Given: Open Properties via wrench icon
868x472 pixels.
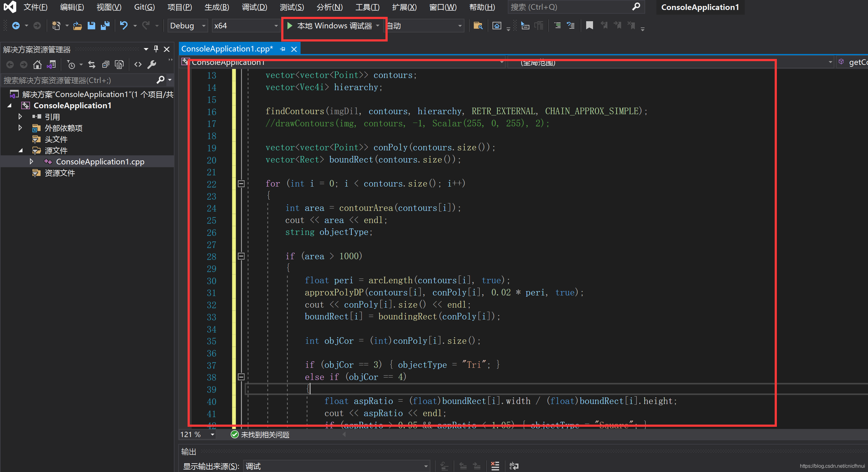Looking at the screenshot, I should 152,64.
